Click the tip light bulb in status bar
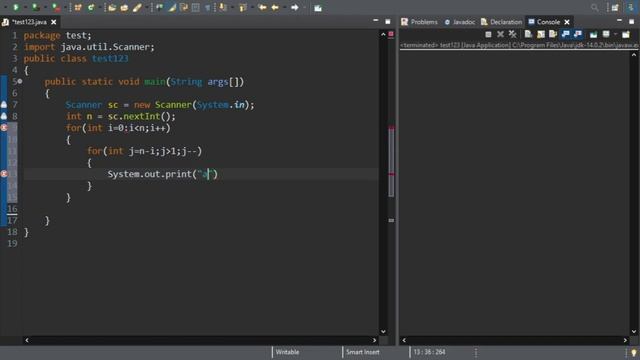Image resolution: width=640 pixels, height=360 pixels. point(633,352)
